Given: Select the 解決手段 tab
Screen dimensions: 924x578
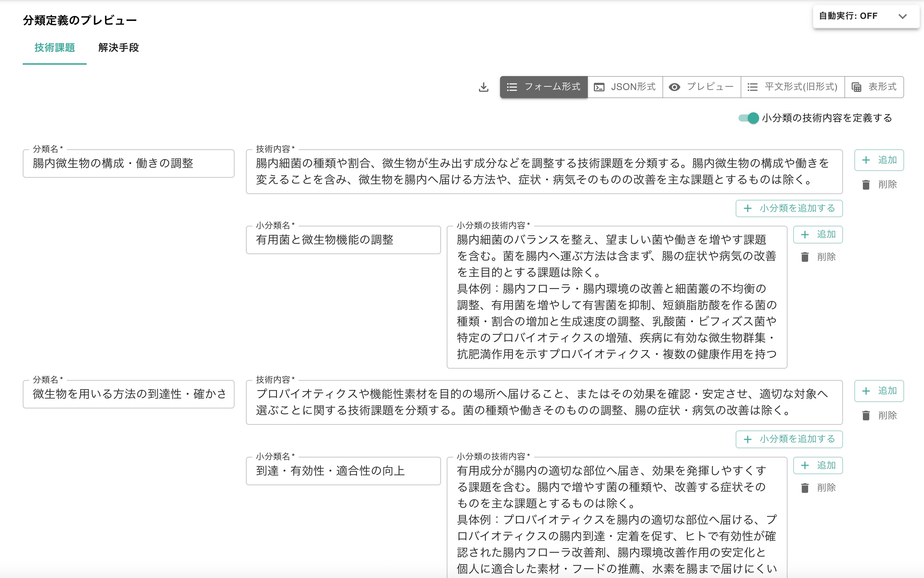Looking at the screenshot, I should 118,48.
